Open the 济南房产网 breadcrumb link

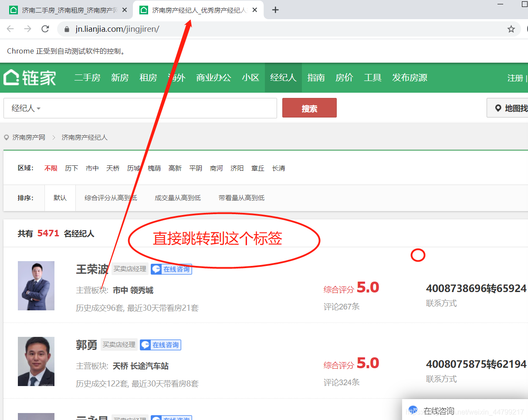29,137
